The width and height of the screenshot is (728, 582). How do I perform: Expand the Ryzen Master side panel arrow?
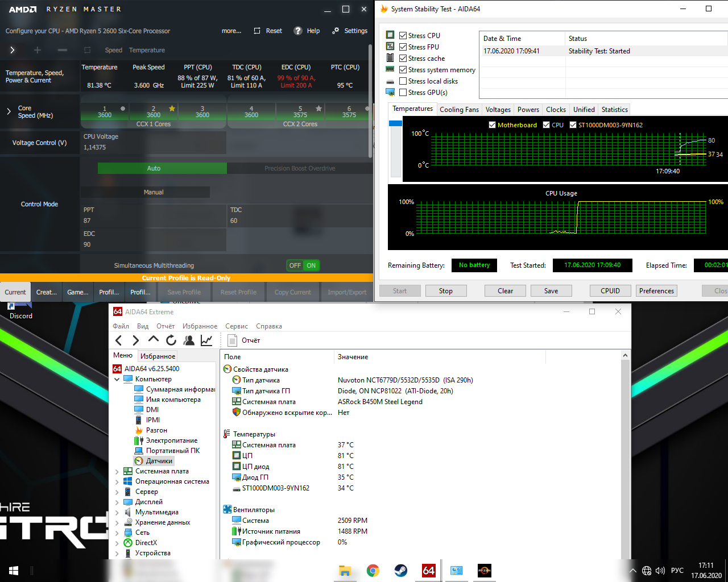[13, 50]
